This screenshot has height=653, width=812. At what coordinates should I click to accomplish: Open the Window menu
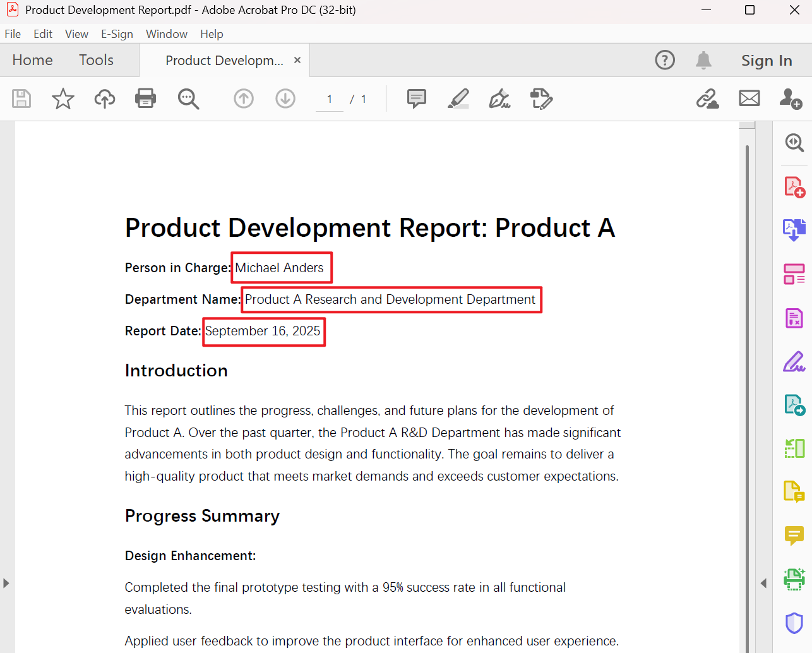coord(166,34)
